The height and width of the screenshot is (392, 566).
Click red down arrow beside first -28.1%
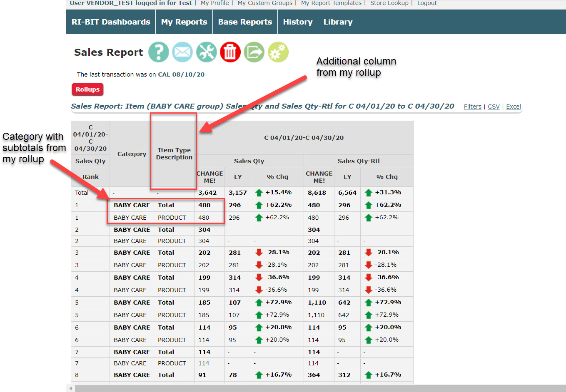259,253
